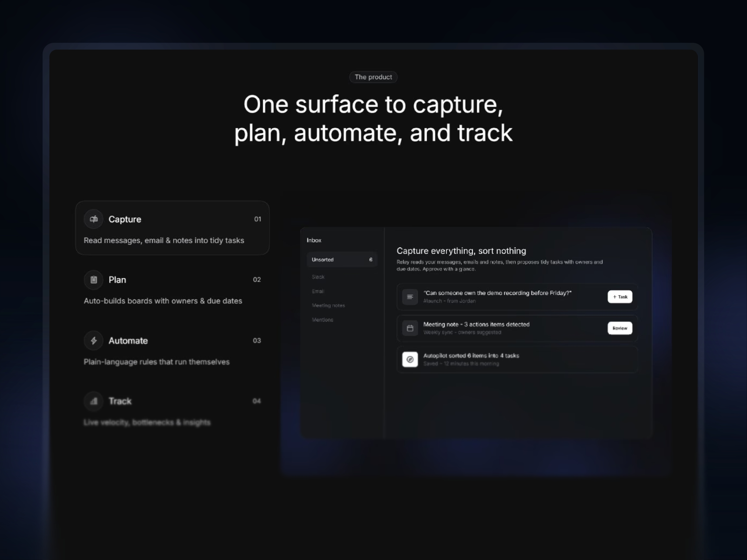
Task: Click "Read messages, email & notes into tidy tasks"
Action: pos(164,240)
